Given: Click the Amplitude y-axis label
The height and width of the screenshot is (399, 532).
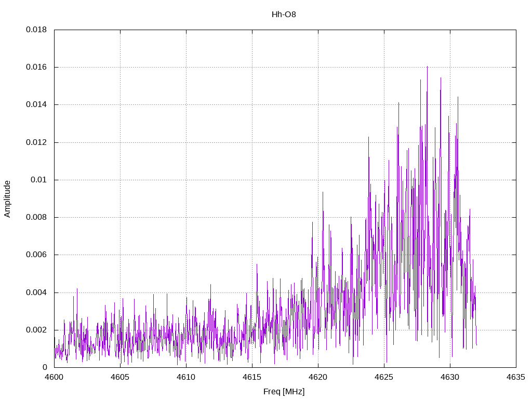Looking at the screenshot, I should pyautogui.click(x=7, y=199).
